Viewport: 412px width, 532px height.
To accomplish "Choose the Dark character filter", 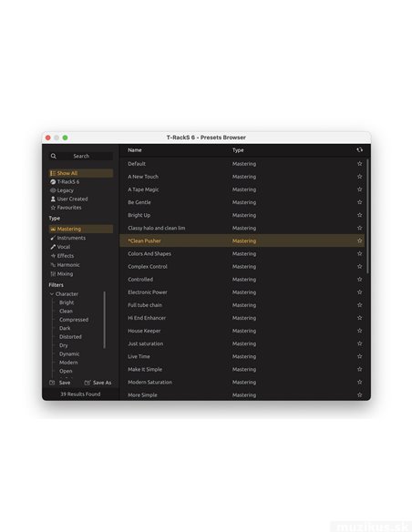I will click(65, 328).
